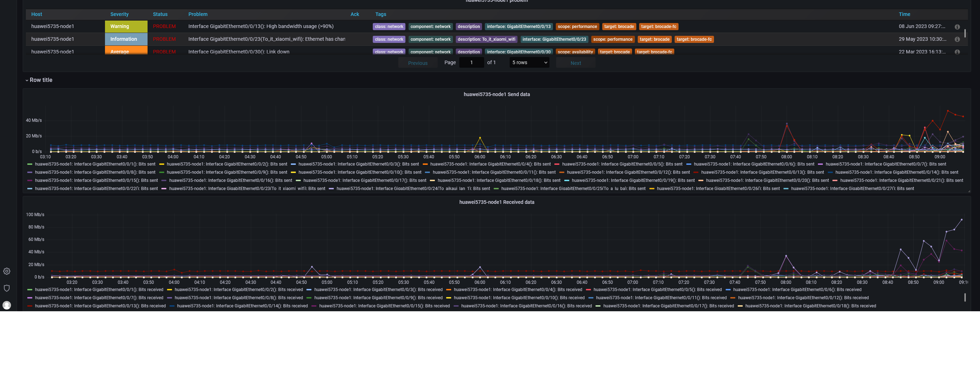Sort problems by the Severity column
The height and width of the screenshot is (374, 980).
(120, 14)
